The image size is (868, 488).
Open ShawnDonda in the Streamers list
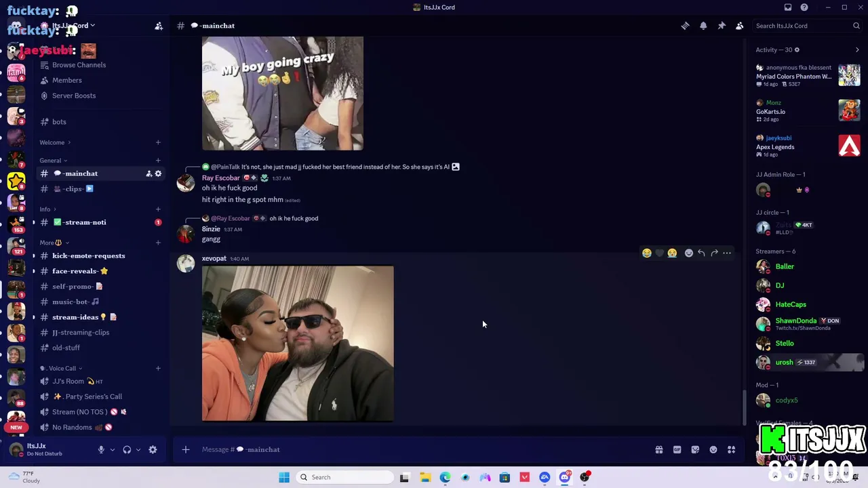796,321
